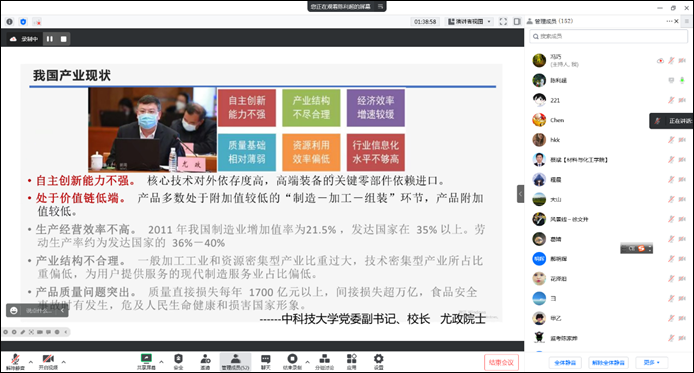This screenshot has height=373, width=694.
Task: Click the speaking indicator popup microphone
Action: [658, 121]
